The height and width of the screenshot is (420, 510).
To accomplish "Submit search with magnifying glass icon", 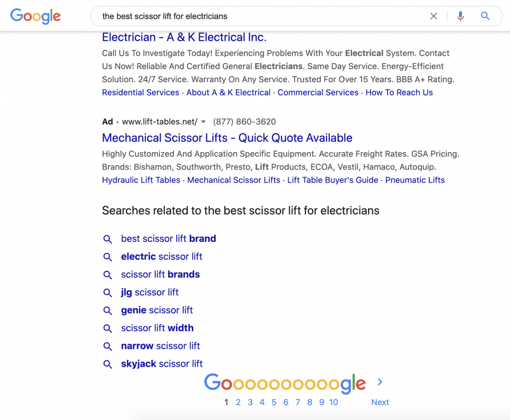I will pyautogui.click(x=485, y=16).
